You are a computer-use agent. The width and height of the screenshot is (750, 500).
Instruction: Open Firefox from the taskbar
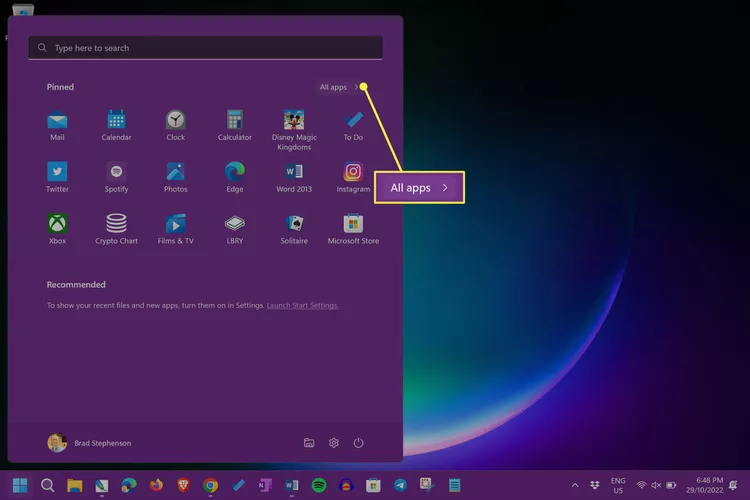tap(156, 485)
